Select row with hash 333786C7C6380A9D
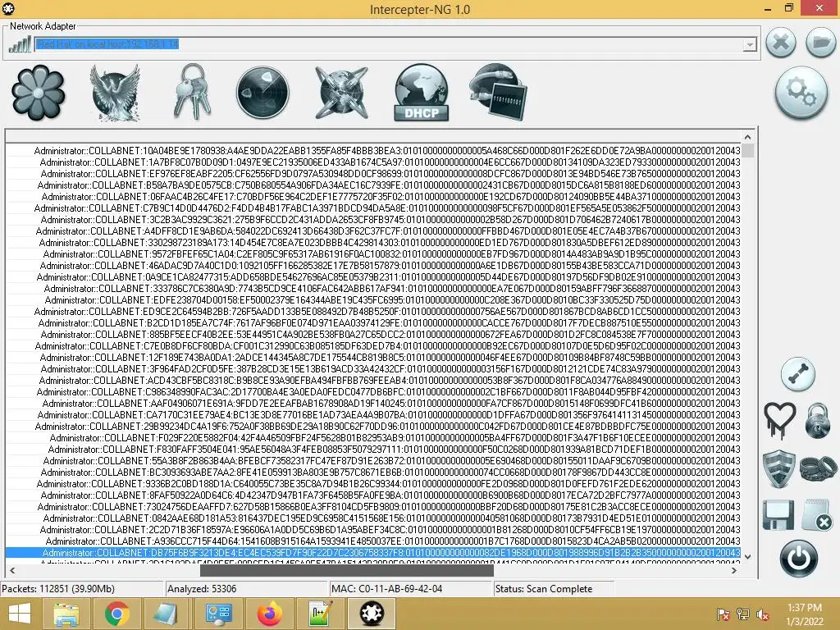Image resolution: width=840 pixels, height=630 pixels. [373, 288]
